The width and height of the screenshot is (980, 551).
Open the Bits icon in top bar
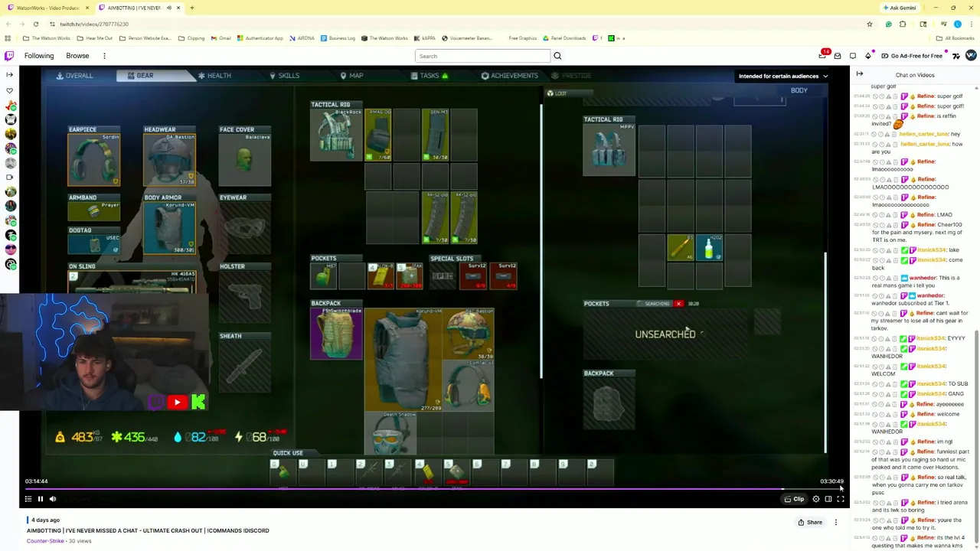pos(868,56)
